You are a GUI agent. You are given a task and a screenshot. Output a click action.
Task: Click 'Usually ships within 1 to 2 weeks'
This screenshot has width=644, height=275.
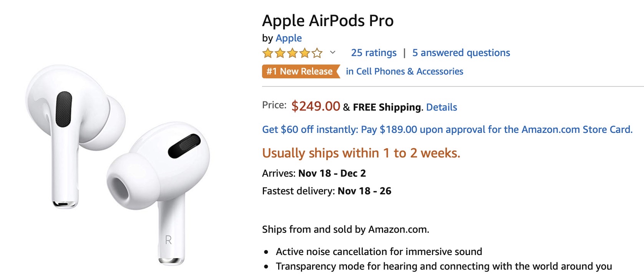[x=361, y=153]
